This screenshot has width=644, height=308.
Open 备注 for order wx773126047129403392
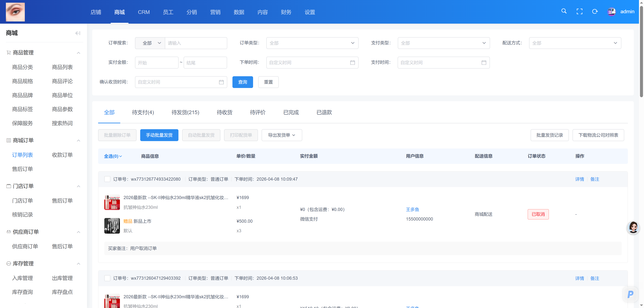[x=595, y=278]
